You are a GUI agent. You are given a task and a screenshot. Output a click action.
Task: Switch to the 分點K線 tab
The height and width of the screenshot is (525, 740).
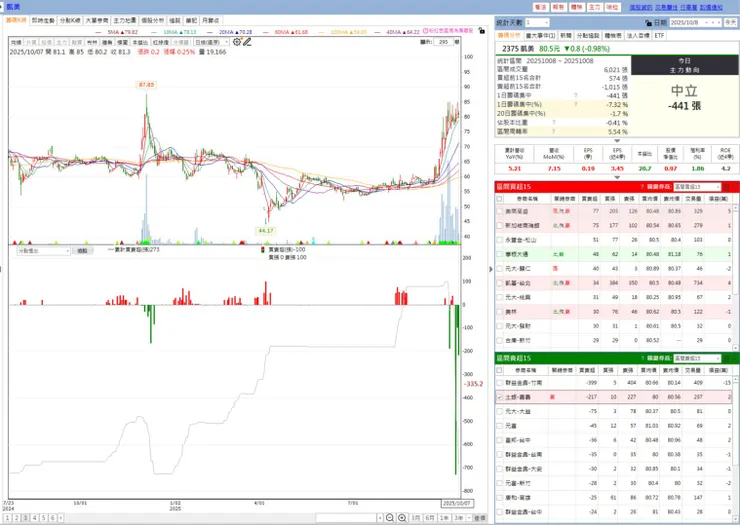pyautogui.click(x=70, y=20)
